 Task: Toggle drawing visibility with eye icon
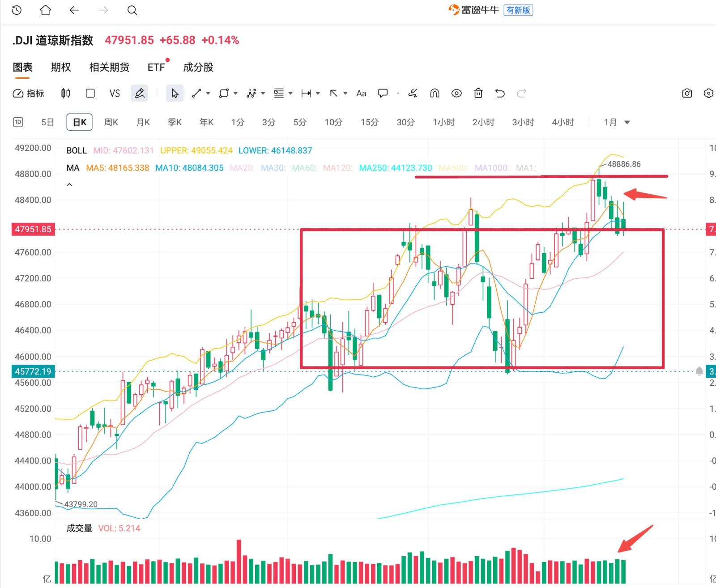click(456, 93)
